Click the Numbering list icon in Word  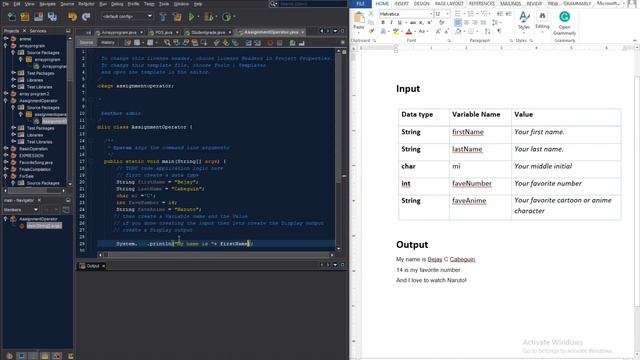point(471,14)
